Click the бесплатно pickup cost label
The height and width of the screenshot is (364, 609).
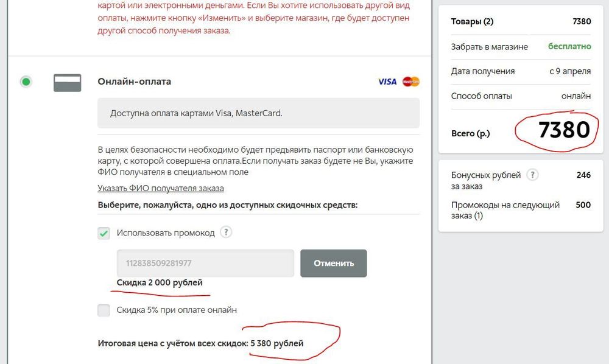pos(569,46)
